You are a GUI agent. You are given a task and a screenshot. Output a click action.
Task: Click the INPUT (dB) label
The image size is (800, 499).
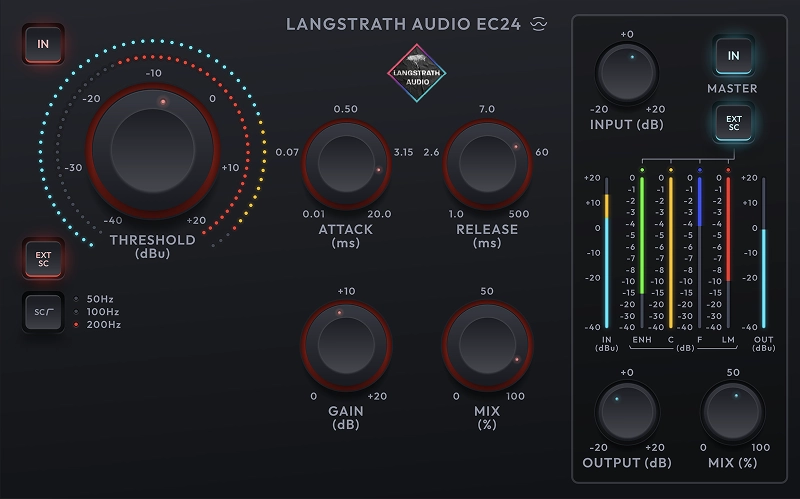pos(627,124)
